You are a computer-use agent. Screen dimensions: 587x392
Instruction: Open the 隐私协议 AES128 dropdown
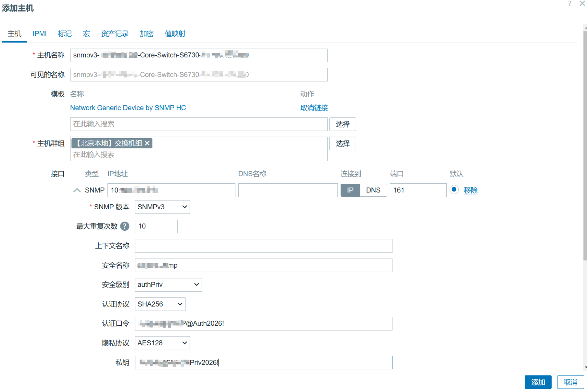(x=162, y=343)
